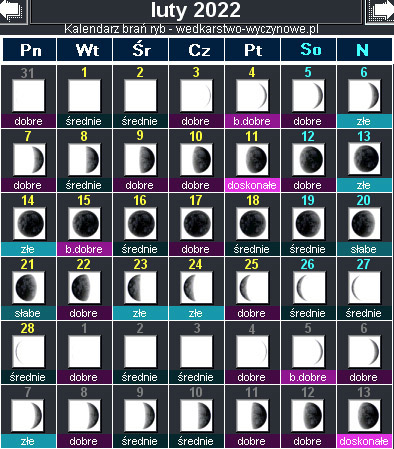Viewport: 394px width, 449px height.
Task: Click 'dobre' rating under February 22
Action: tap(84, 313)
